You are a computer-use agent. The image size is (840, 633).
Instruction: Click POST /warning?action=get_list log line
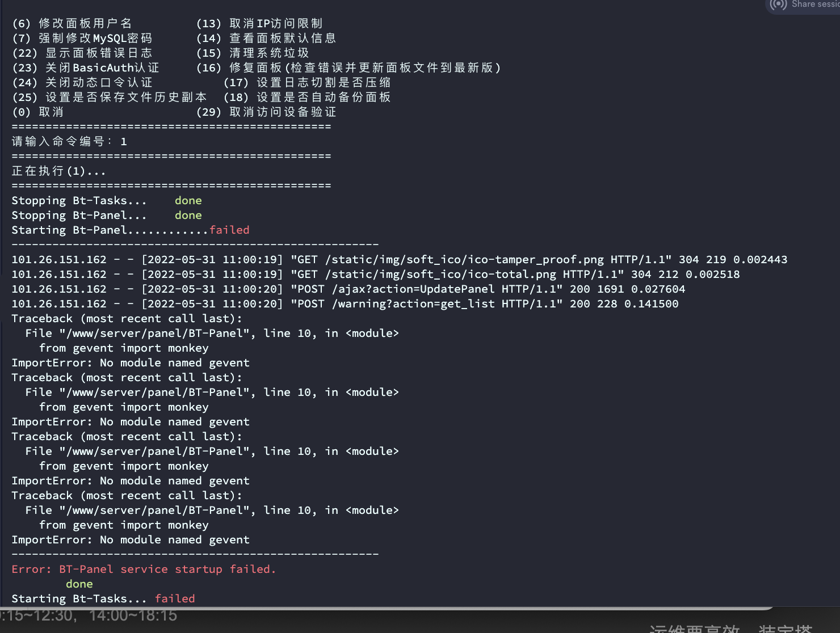coord(345,303)
